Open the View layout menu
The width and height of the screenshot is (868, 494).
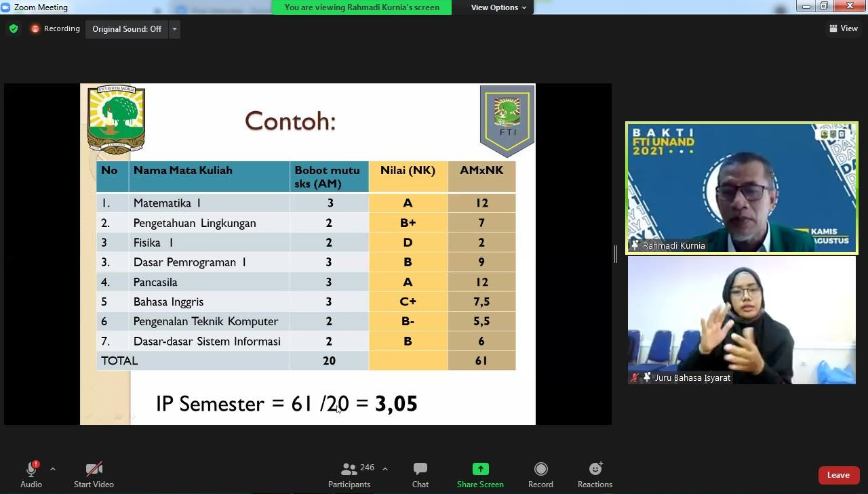[x=843, y=28]
